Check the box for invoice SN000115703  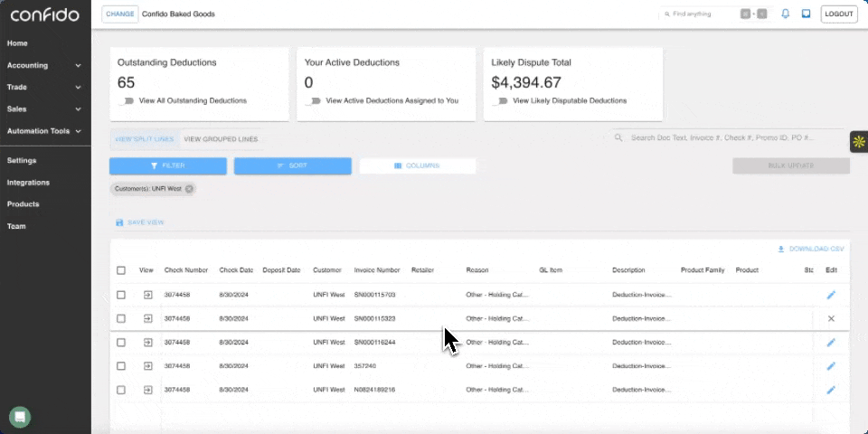121,295
